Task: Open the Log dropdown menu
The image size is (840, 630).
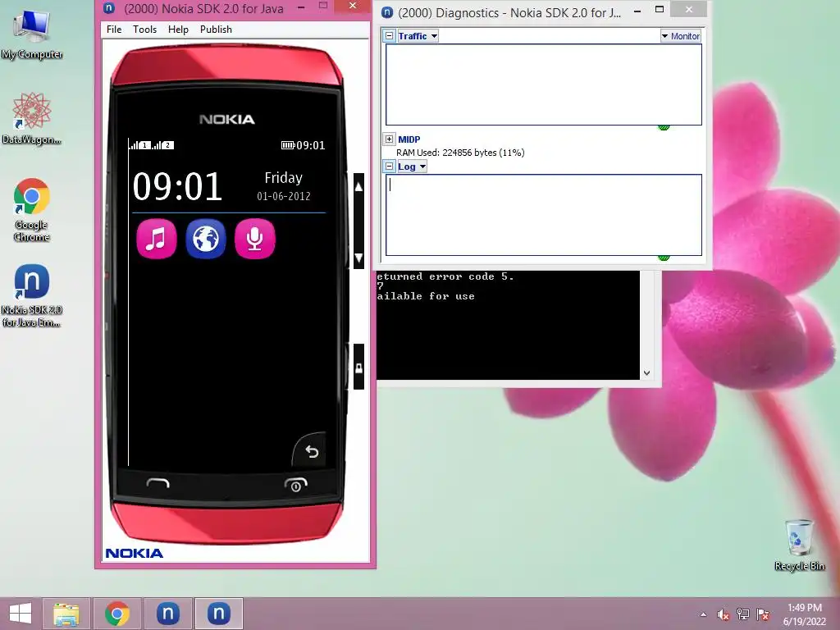Action: coord(412,167)
